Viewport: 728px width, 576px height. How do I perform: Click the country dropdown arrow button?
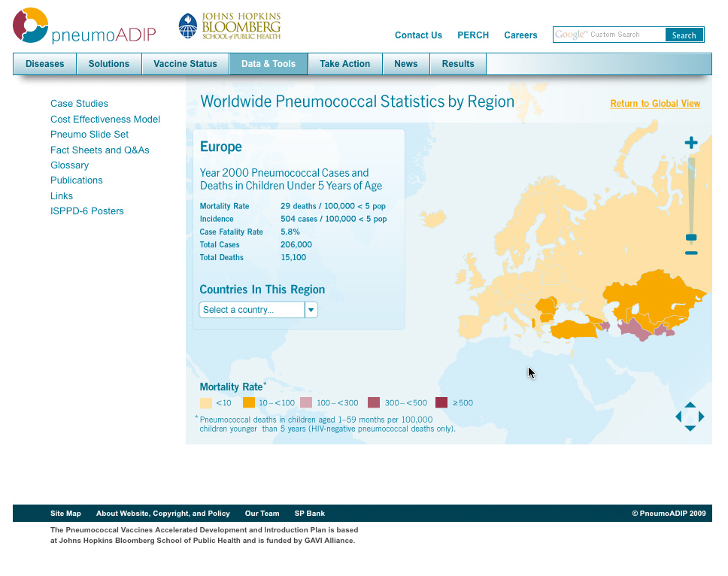(311, 310)
